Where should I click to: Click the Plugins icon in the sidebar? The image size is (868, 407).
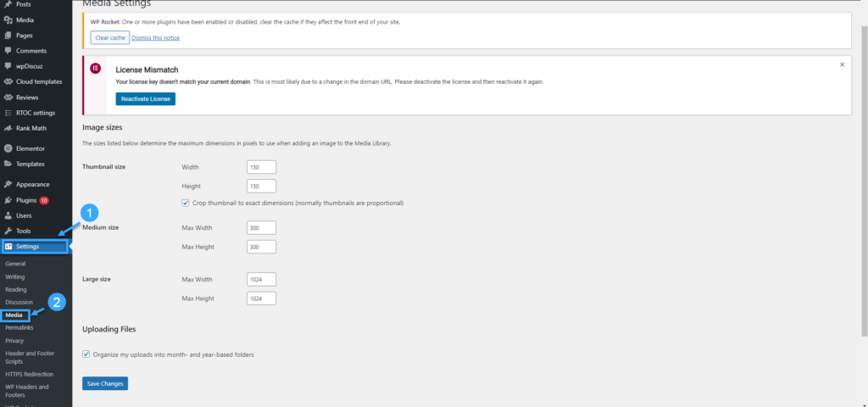[8, 200]
